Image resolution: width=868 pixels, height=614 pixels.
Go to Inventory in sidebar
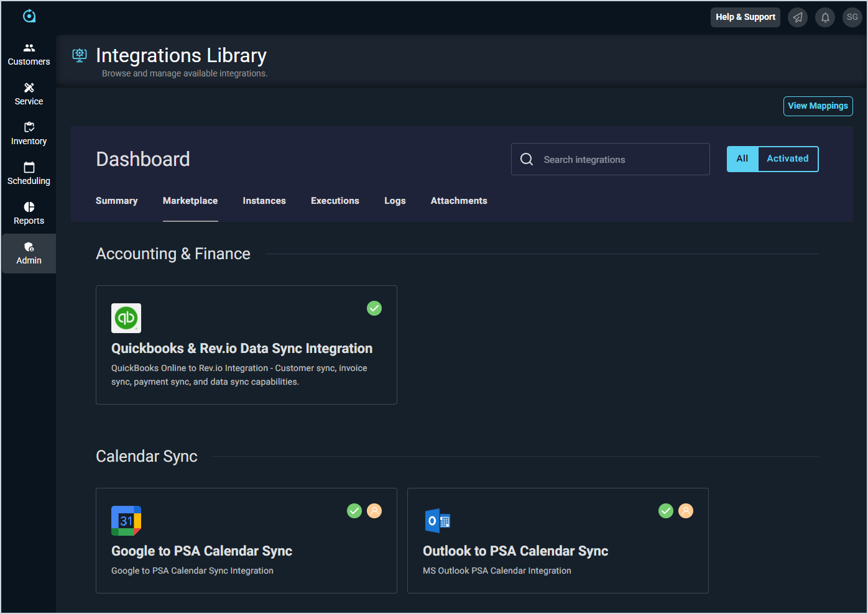29,134
